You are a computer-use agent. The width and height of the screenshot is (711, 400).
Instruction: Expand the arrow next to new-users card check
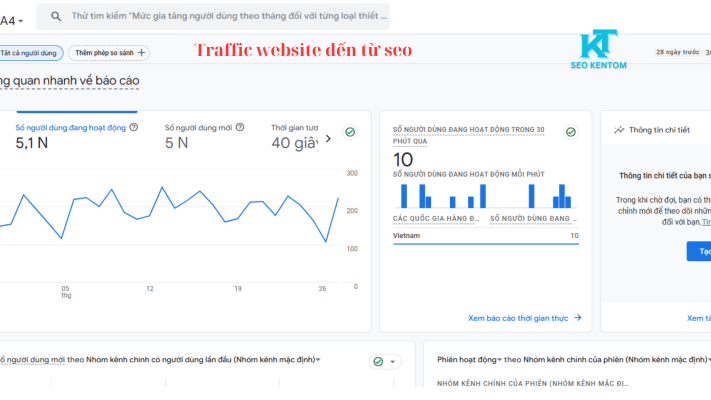[x=393, y=362]
